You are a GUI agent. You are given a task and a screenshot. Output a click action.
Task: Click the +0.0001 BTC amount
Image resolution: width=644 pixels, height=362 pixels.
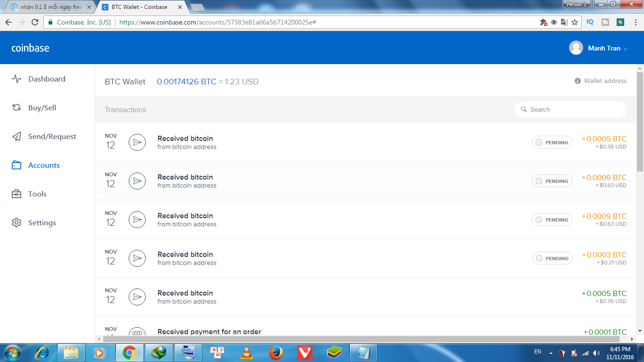tap(605, 332)
